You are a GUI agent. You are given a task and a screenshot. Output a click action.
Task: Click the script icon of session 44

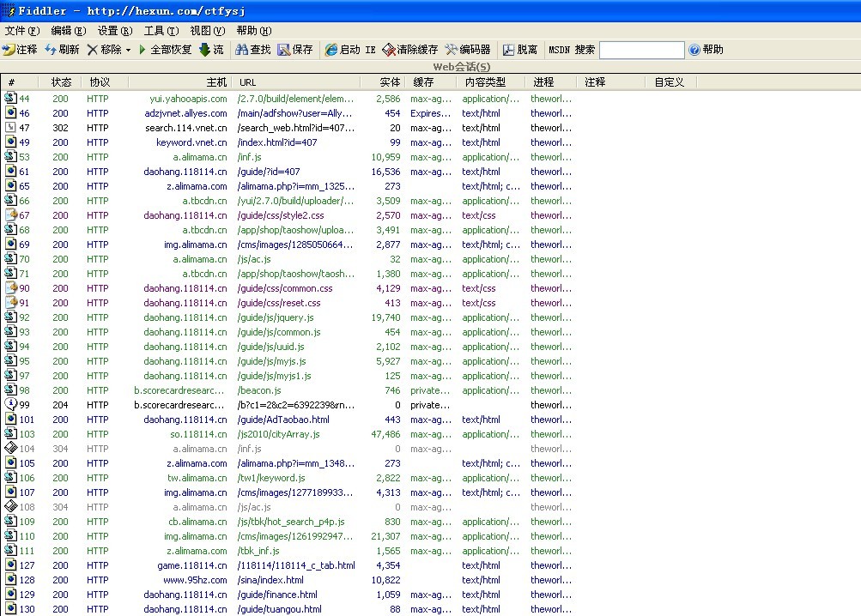[10, 99]
